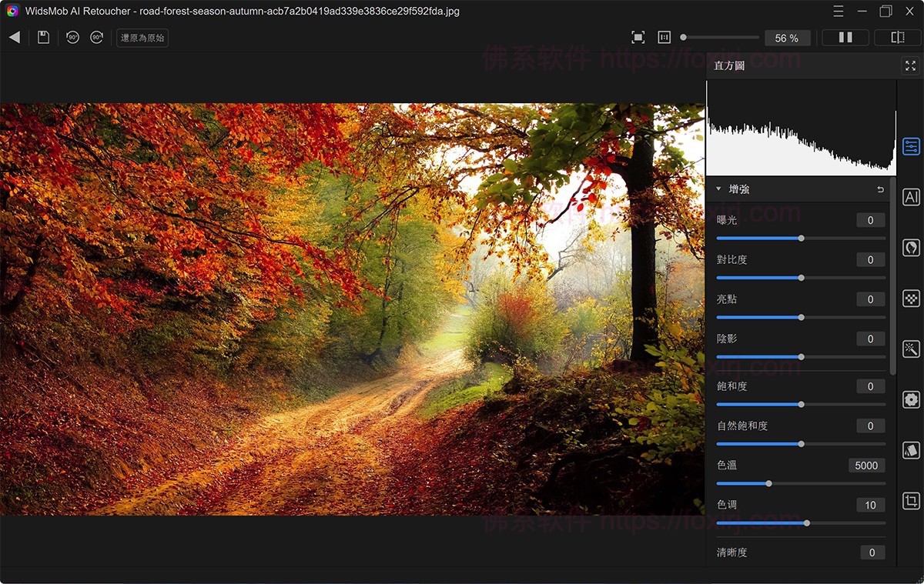Screen dimensions: 924x584
Task: Fit image to screen view
Action: tap(638, 38)
